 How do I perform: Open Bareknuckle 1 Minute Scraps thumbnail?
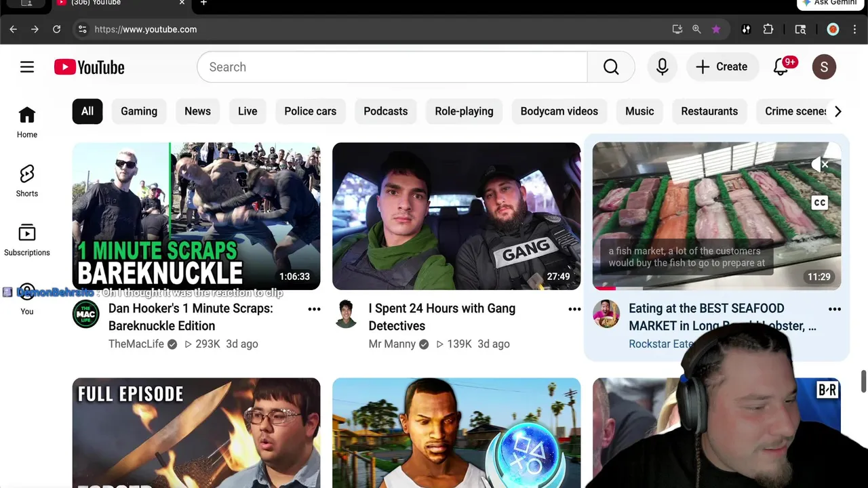point(196,216)
